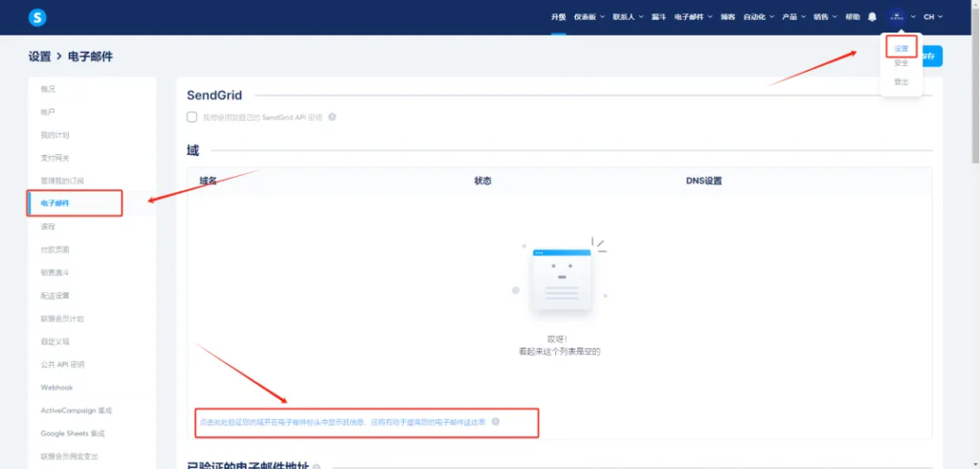Viewport: 980px width, 469px height.
Task: Click the 状态 column header
Action: coord(482,181)
